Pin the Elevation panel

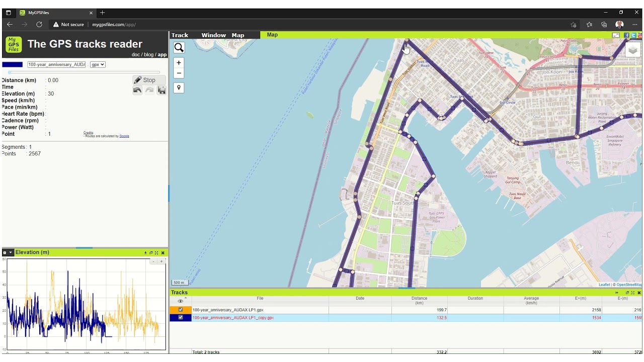pyautogui.click(x=145, y=253)
